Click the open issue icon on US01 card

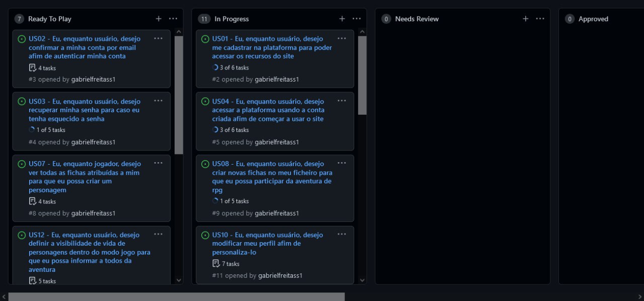[205, 39]
